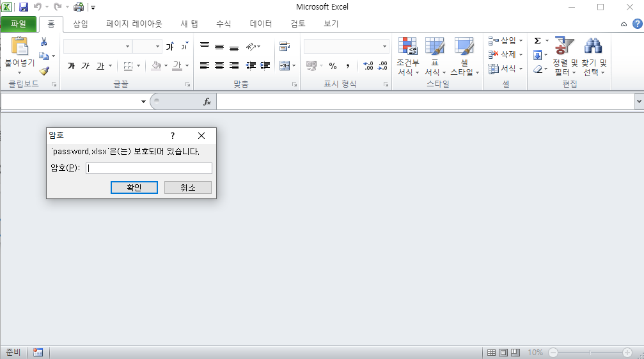The image size is (644, 359).
Task: Open the name box dropdown arrow
Action: point(143,102)
